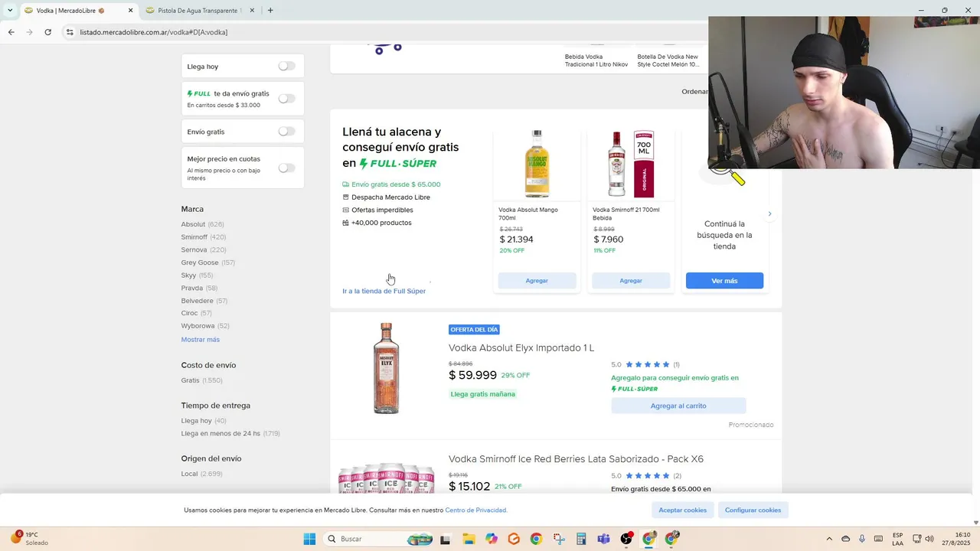This screenshot has height=551, width=980.
Task: Open the tab search dropdown arrow
Action: click(x=10, y=11)
